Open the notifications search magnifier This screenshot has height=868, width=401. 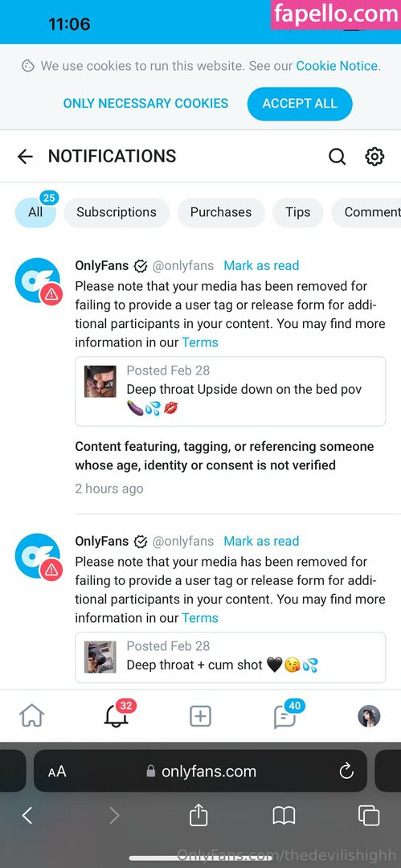click(337, 157)
